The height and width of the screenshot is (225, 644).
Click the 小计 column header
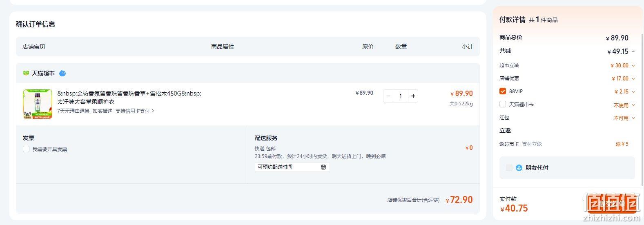tap(468, 47)
